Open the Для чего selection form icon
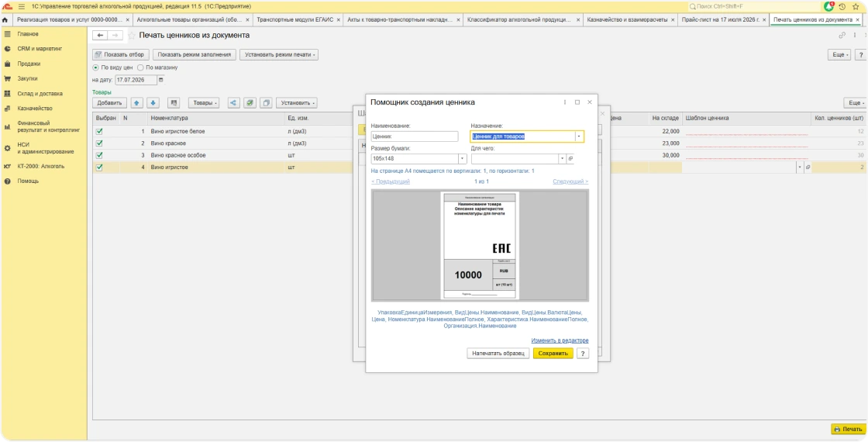 coord(570,159)
